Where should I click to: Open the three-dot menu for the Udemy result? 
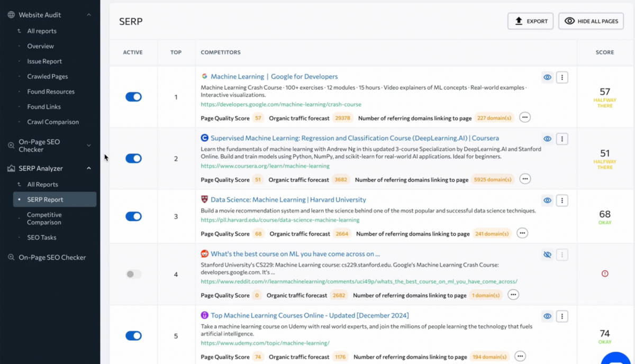(562, 316)
